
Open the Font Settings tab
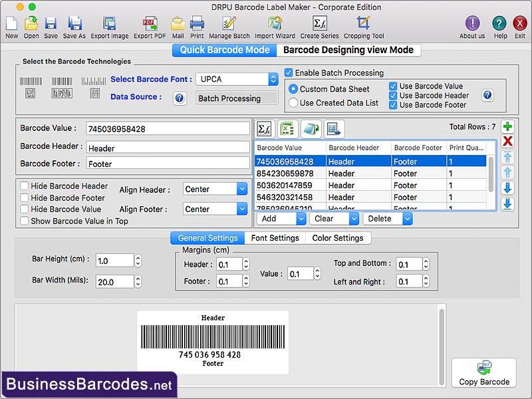pyautogui.click(x=275, y=237)
